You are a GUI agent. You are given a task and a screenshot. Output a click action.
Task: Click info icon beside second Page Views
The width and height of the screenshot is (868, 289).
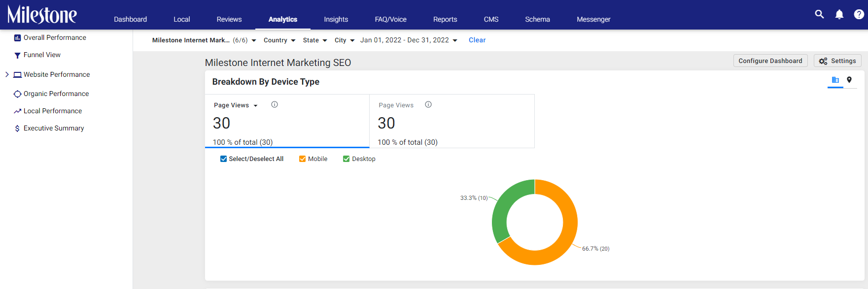(x=428, y=104)
